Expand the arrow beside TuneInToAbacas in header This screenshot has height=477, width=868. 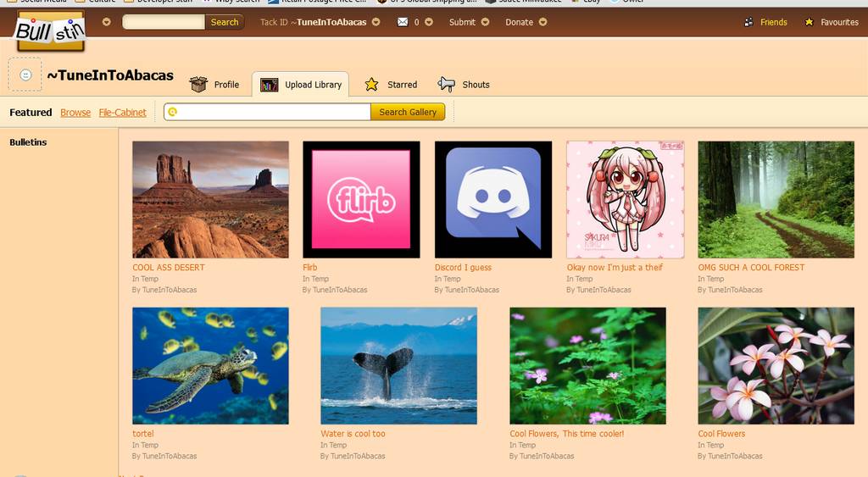point(376,22)
